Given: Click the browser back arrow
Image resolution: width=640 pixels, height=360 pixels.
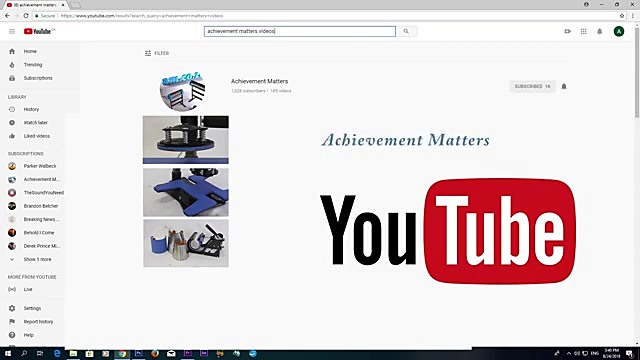Looking at the screenshot, I should coord(7,16).
